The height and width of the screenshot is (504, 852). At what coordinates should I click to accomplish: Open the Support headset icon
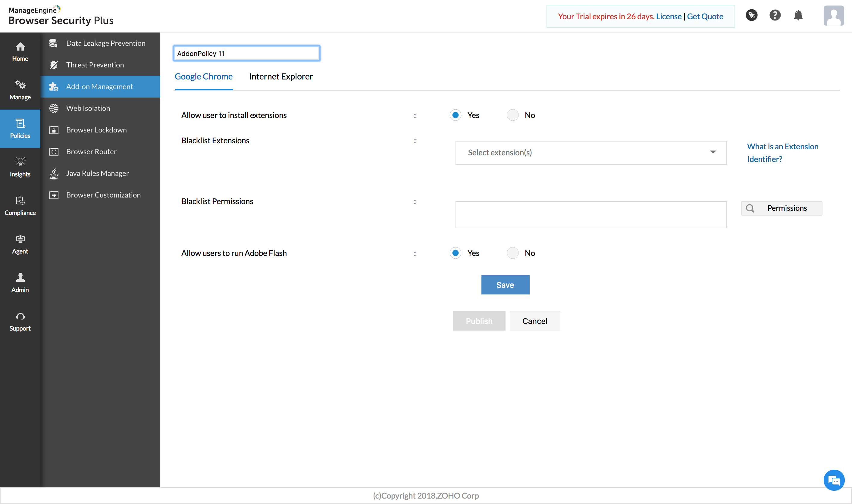coord(20,316)
